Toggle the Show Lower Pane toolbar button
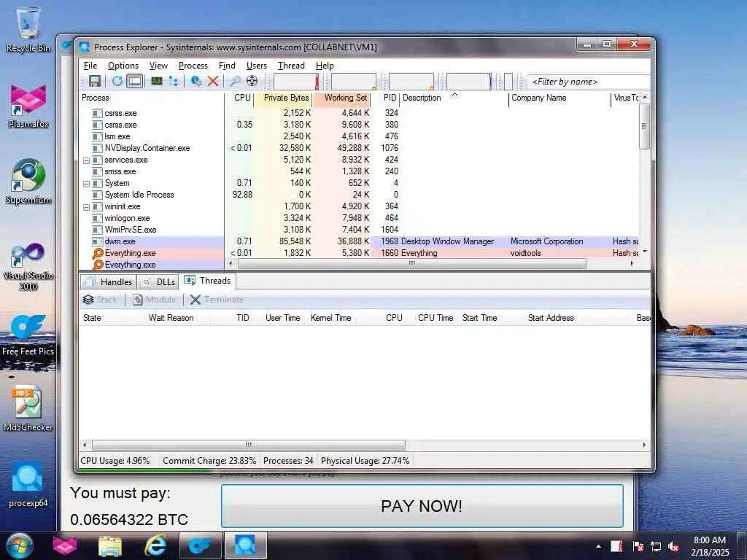 [x=135, y=82]
